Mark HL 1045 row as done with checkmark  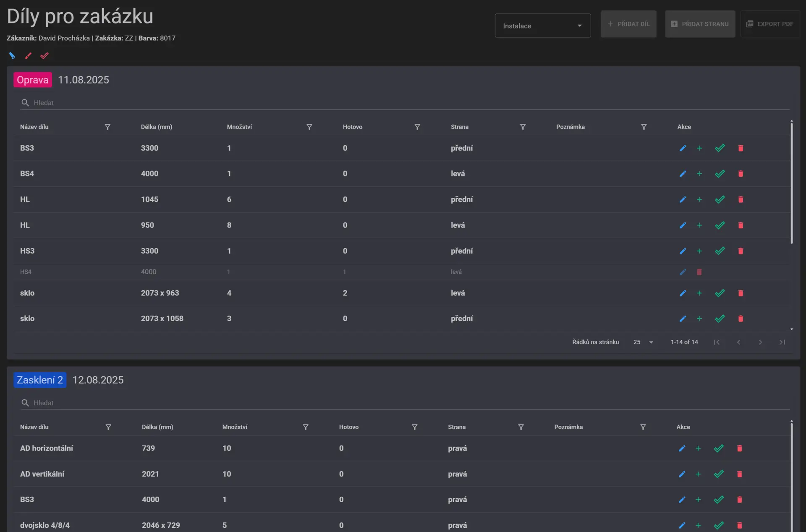[720, 199]
